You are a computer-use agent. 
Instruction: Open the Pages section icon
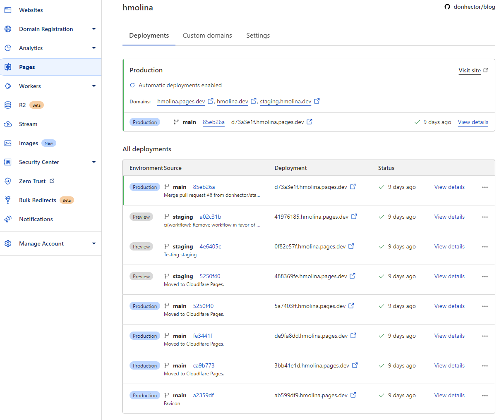point(7,67)
